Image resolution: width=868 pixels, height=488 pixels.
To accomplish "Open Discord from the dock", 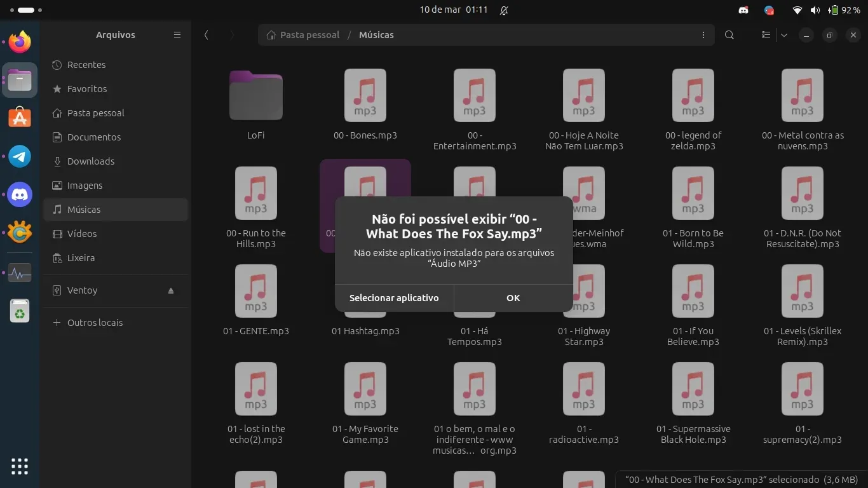I will [20, 195].
